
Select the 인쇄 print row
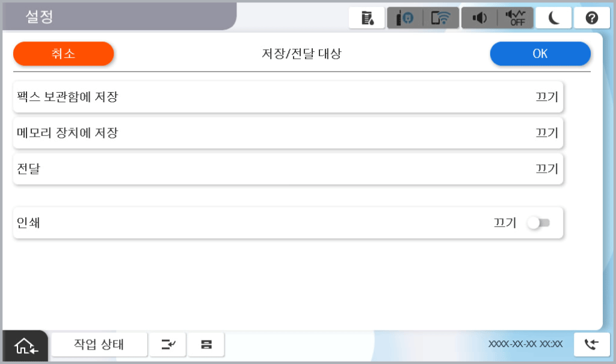pos(288,223)
